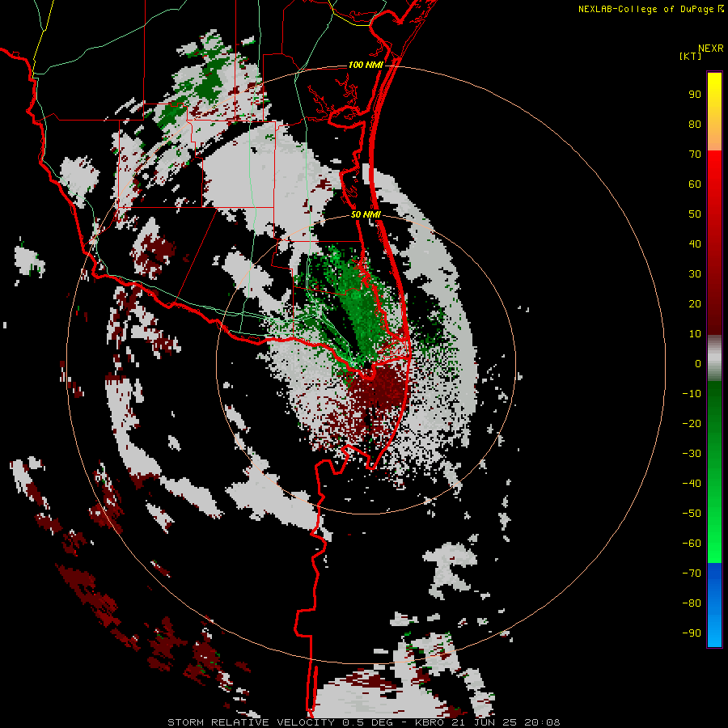The image size is (728, 728).
Task: Click the NEXR label above color scale
Action: click(710, 49)
